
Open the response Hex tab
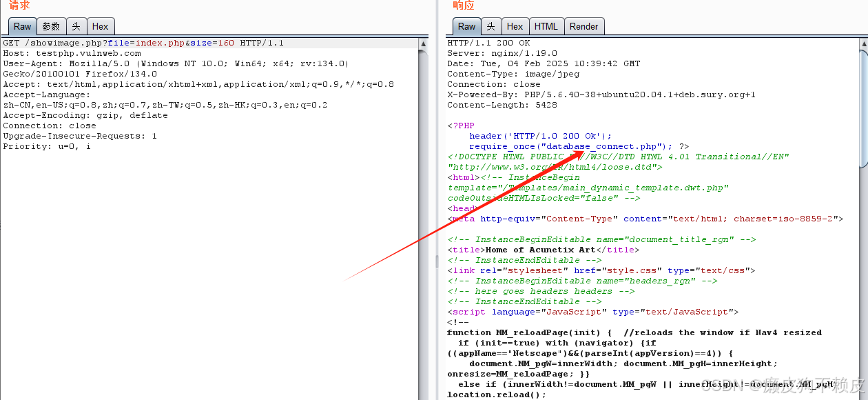click(x=515, y=26)
